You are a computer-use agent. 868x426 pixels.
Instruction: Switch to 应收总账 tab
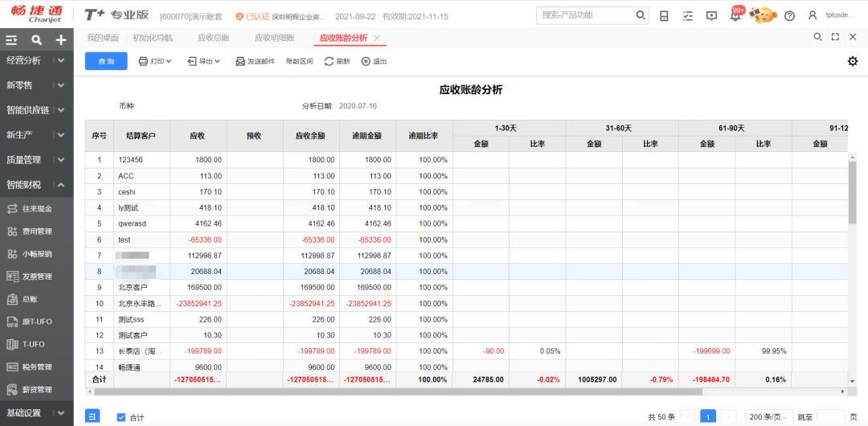coord(214,38)
